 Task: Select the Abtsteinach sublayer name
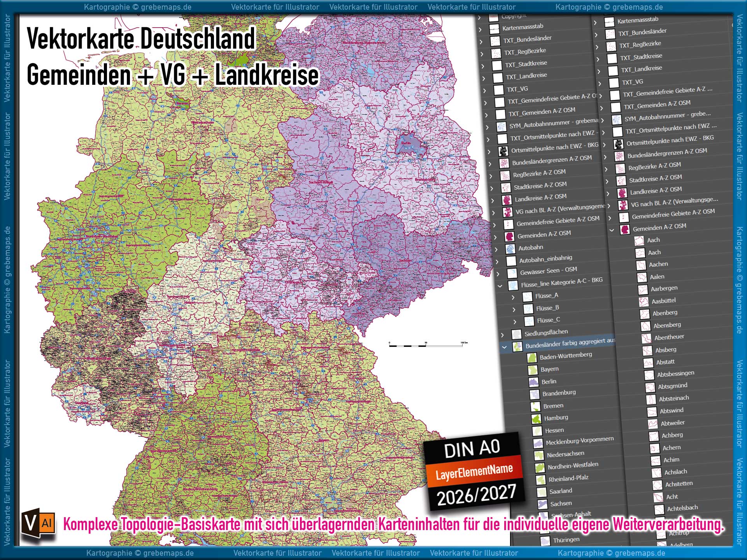point(674,398)
